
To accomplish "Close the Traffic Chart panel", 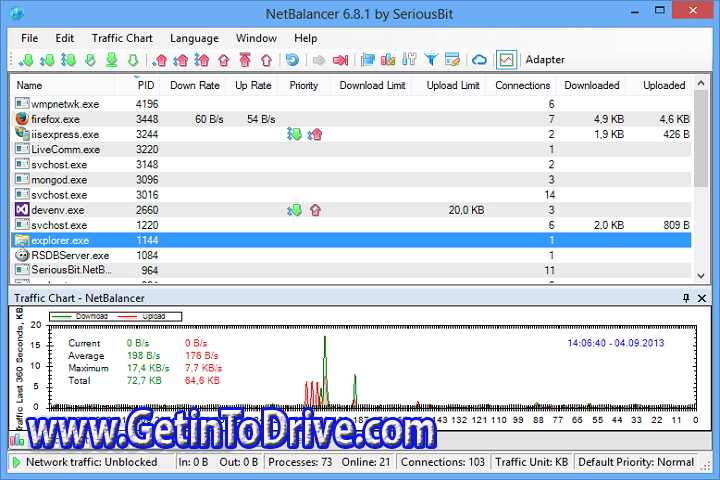I will 702,298.
